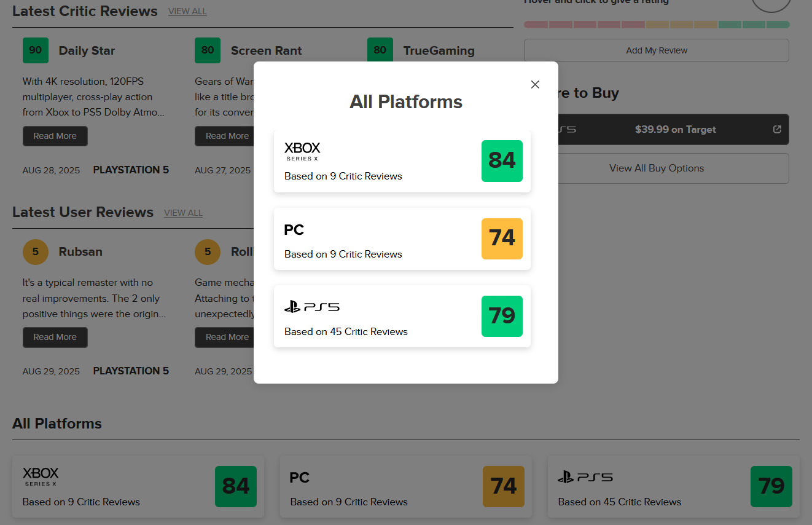The image size is (812, 525).
Task: Click the $39.99 on Target buy button
Action: click(x=674, y=129)
